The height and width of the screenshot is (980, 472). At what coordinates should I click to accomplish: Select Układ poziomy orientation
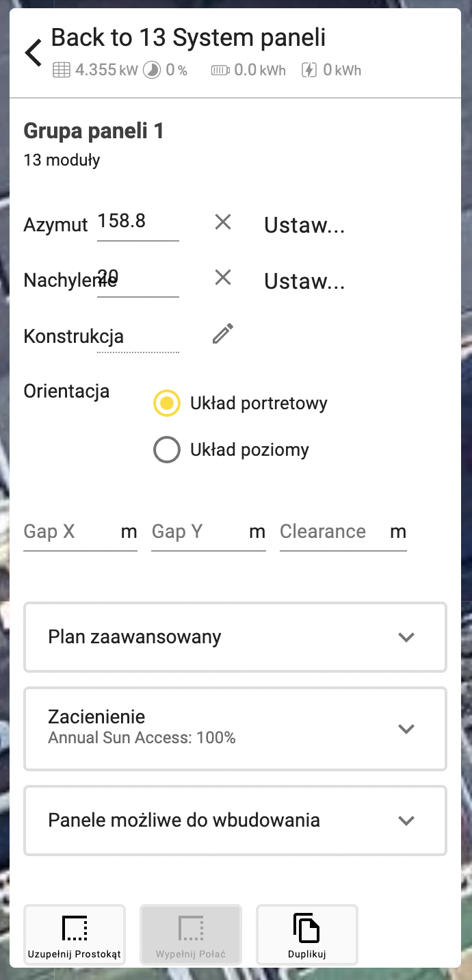click(167, 450)
